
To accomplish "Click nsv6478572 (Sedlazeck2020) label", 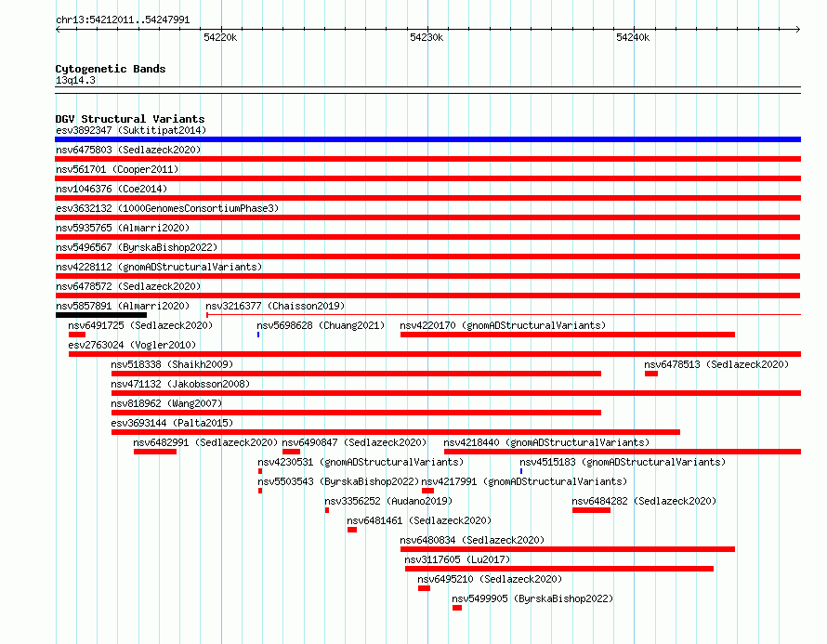I will tap(128, 286).
